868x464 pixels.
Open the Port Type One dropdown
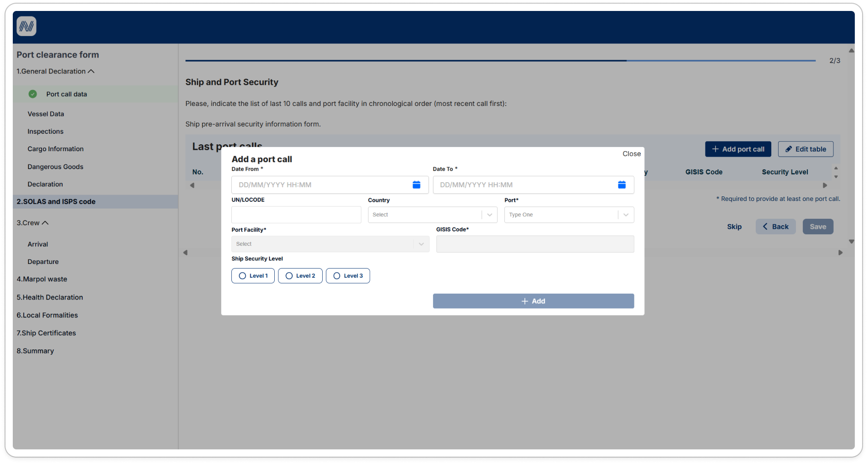pos(569,215)
